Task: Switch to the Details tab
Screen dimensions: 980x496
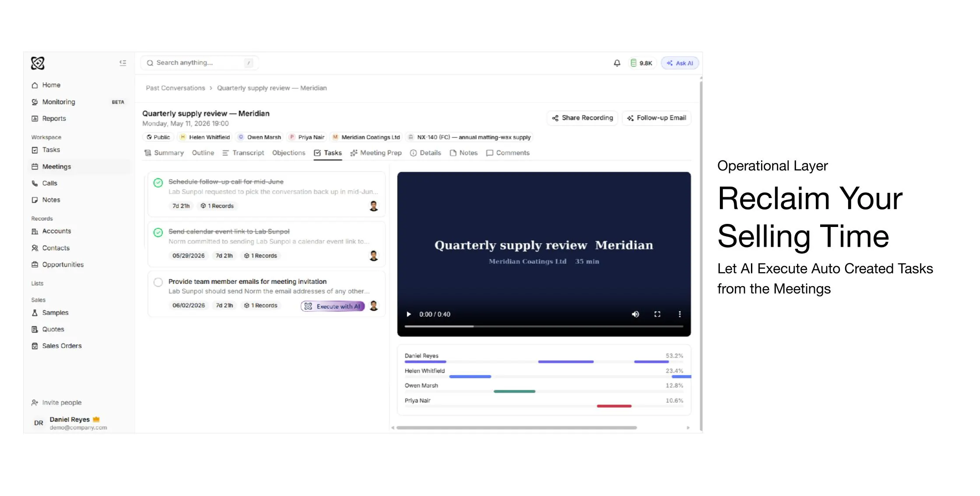Action: 425,153
